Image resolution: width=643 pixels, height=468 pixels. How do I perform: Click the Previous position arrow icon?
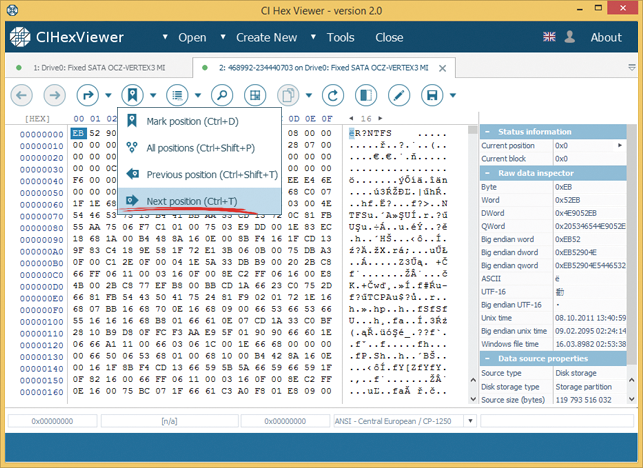point(132,174)
